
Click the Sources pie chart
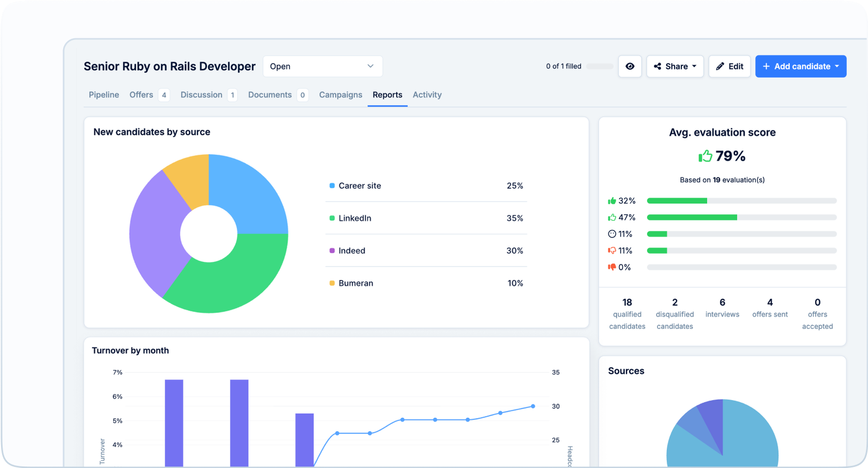(722, 433)
